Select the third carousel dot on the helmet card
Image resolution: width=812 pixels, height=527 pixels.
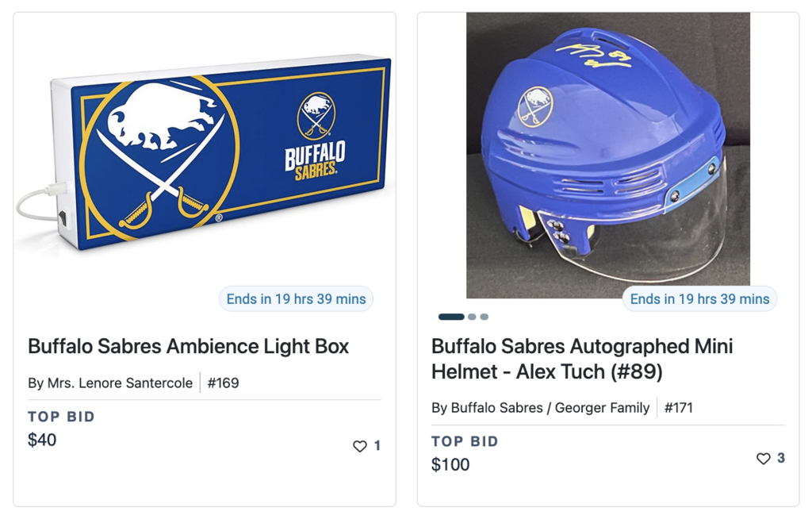coord(485,316)
